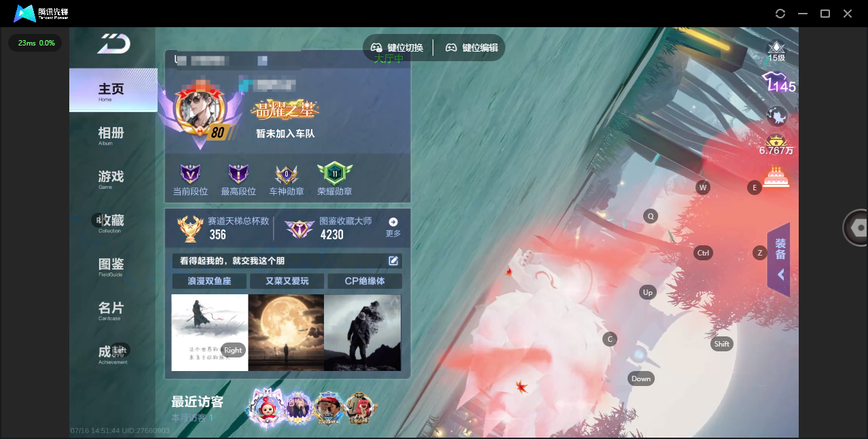
Task: Click the 当前段位 rank badge icon
Action: coord(190,174)
